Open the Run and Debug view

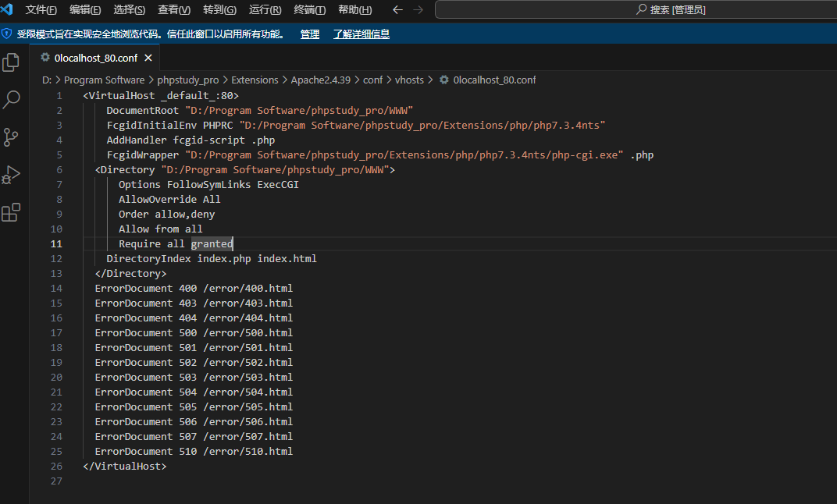(11, 175)
